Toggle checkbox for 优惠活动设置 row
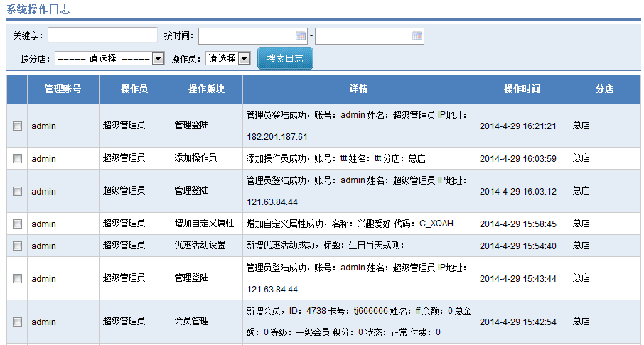 (x=17, y=246)
